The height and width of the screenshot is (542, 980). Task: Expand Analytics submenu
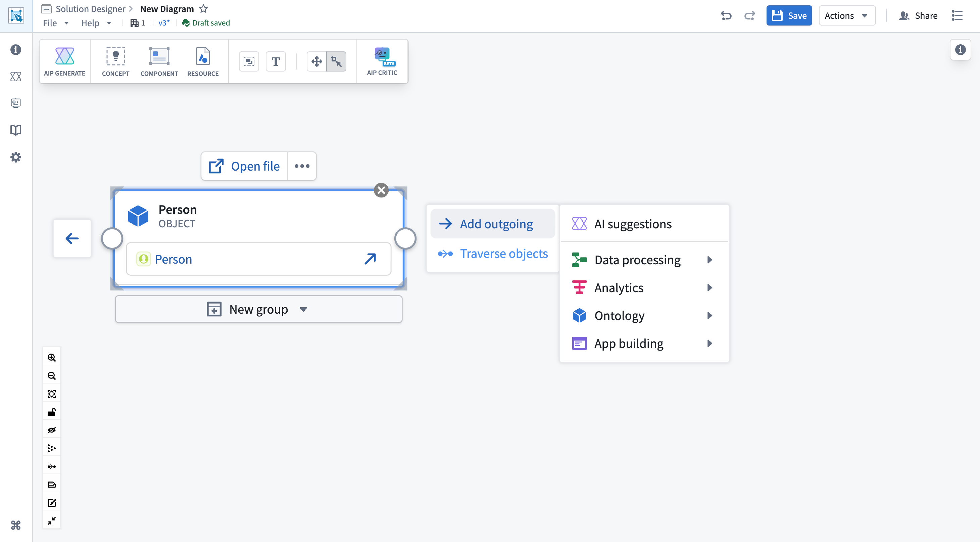tap(644, 288)
